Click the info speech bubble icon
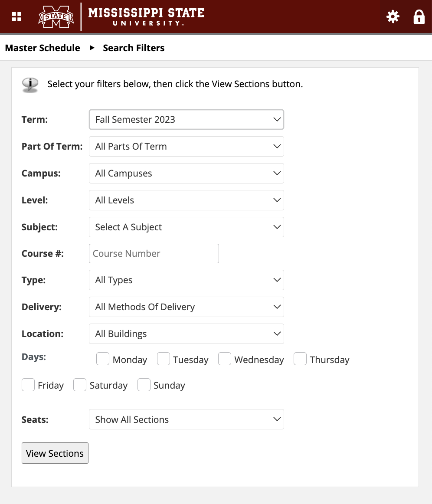This screenshot has width=432, height=504. coord(30,85)
